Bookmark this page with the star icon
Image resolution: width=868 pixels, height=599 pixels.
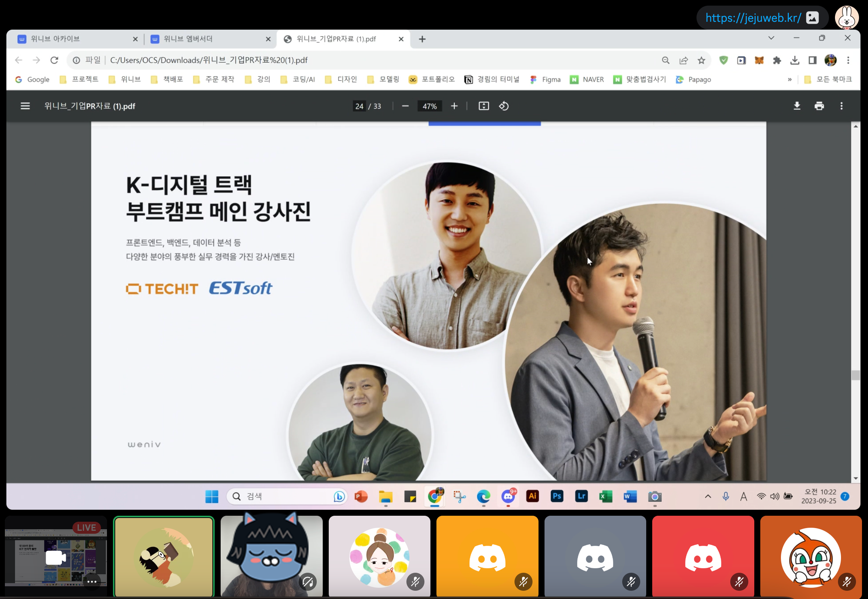tap(701, 60)
